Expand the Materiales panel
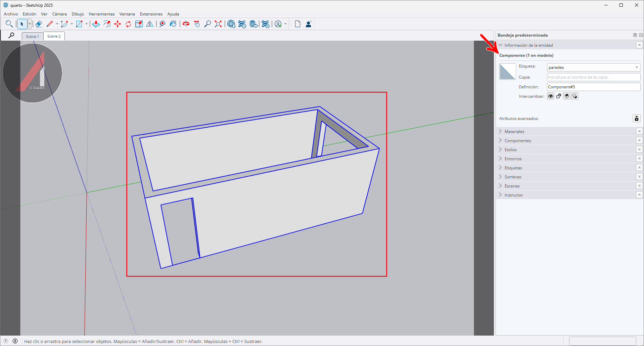 coord(500,131)
